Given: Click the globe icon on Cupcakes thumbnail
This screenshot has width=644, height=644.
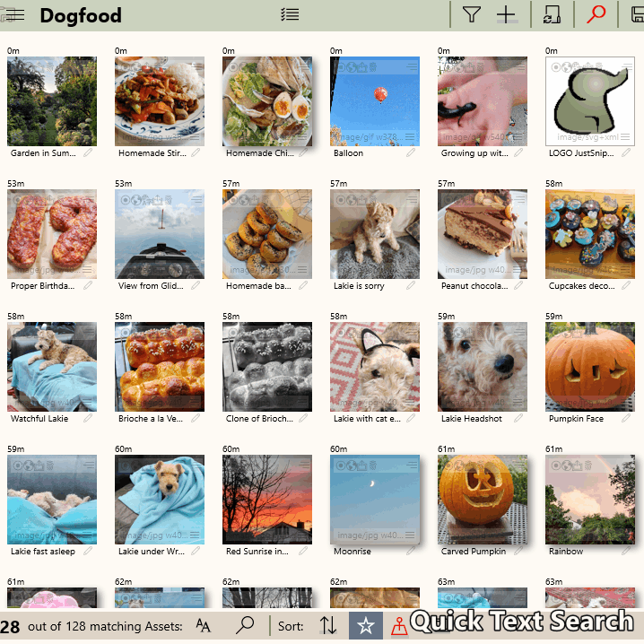Looking at the screenshot, I should (567, 200).
